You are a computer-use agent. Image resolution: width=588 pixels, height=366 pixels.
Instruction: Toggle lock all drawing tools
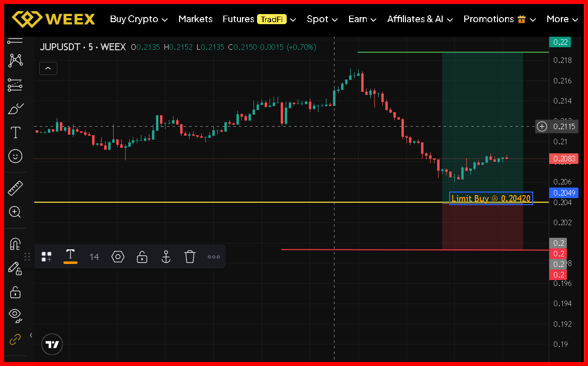[x=16, y=292]
